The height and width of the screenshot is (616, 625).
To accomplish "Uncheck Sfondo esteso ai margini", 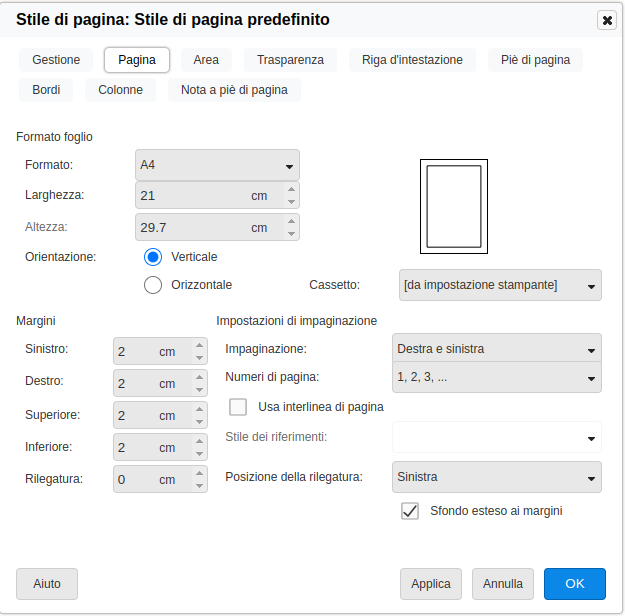I will coord(409,511).
